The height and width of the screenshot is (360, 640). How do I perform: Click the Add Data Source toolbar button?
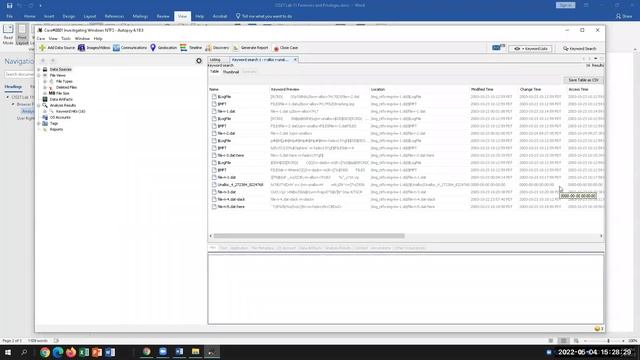point(57,48)
